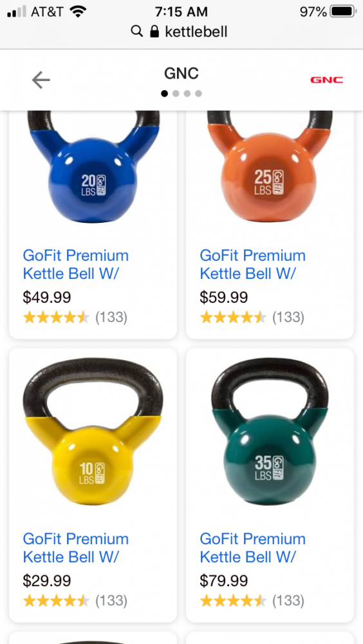Viewport: 363px width, 644px height.
Task: Open GoFit Premium Kettle Bell link priced $59.99
Action: [252, 264]
